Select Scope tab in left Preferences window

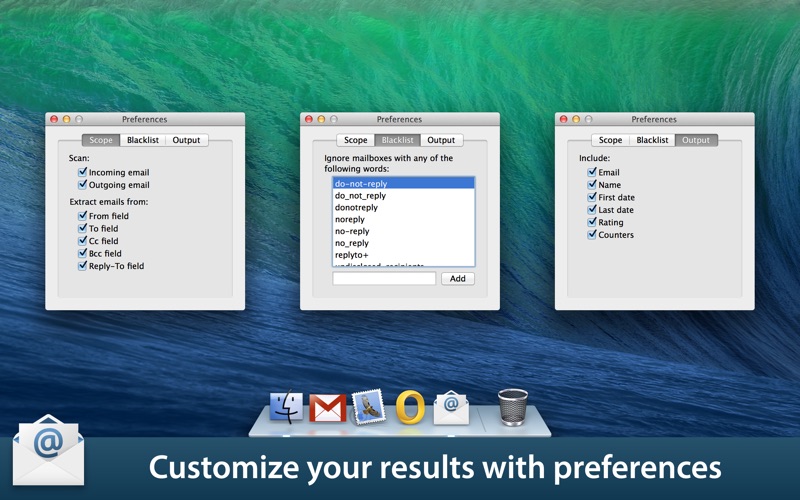click(101, 140)
